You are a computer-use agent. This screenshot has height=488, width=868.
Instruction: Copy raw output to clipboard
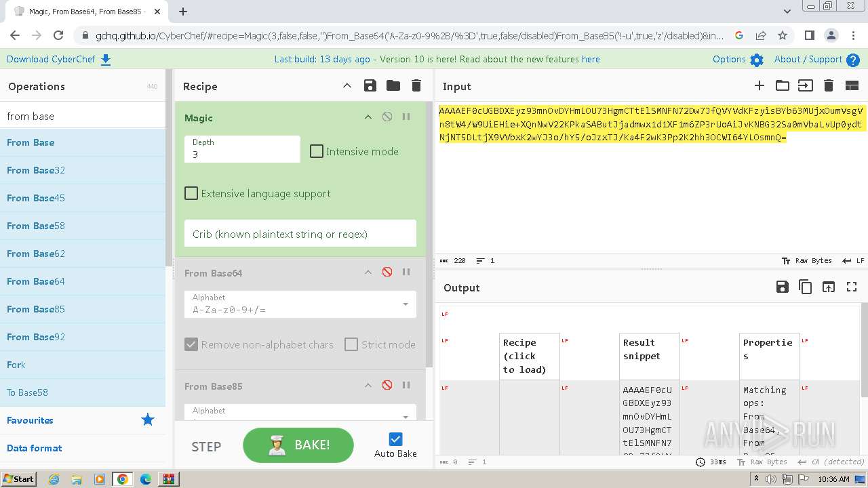(805, 287)
